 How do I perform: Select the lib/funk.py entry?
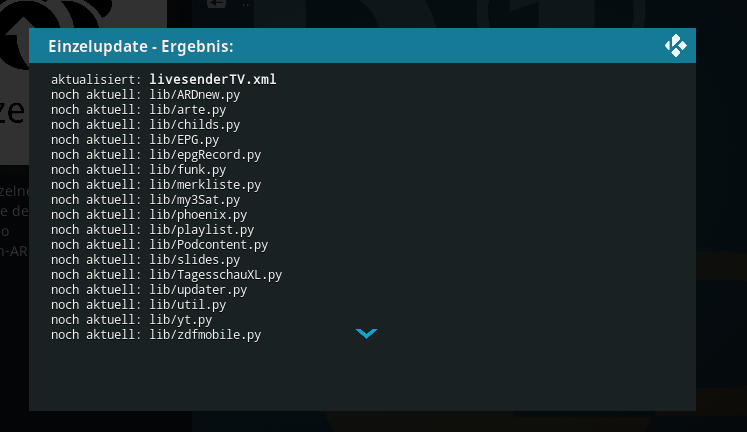coord(139,170)
